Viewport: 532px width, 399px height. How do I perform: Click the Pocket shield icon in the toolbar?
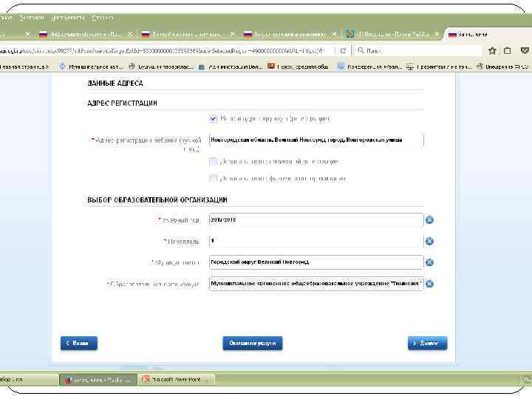pyautogui.click(x=525, y=50)
